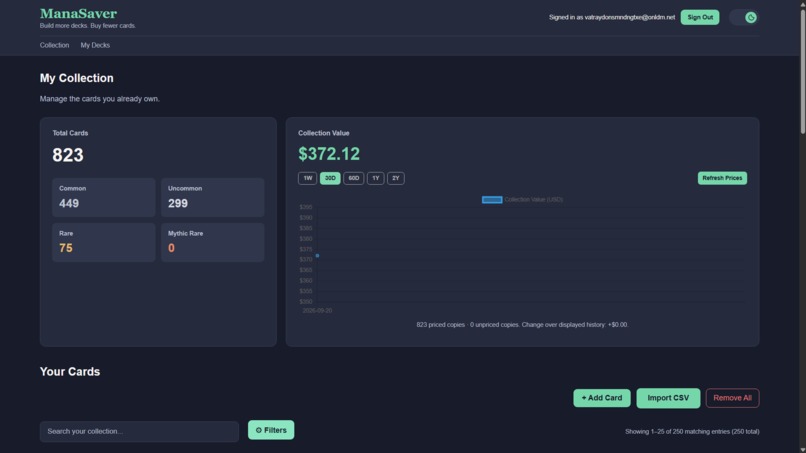The width and height of the screenshot is (806, 453).
Task: Focus the Search your collection field
Action: coord(139,431)
